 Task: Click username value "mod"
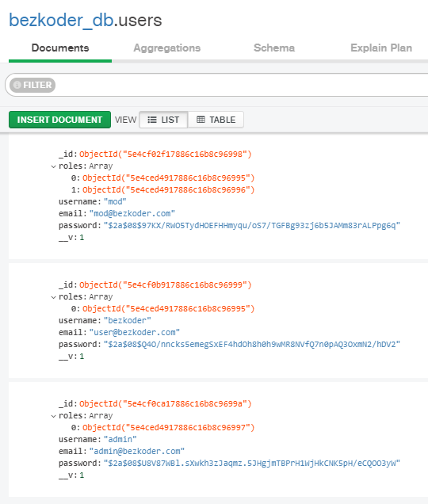click(115, 202)
